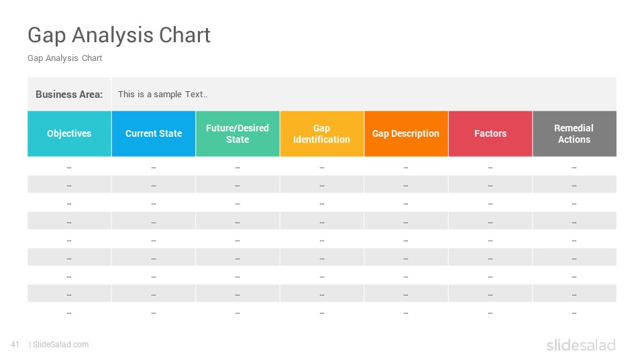This screenshot has height=362, width=644.
Task: Select the Factors column header
Action: tap(490, 133)
